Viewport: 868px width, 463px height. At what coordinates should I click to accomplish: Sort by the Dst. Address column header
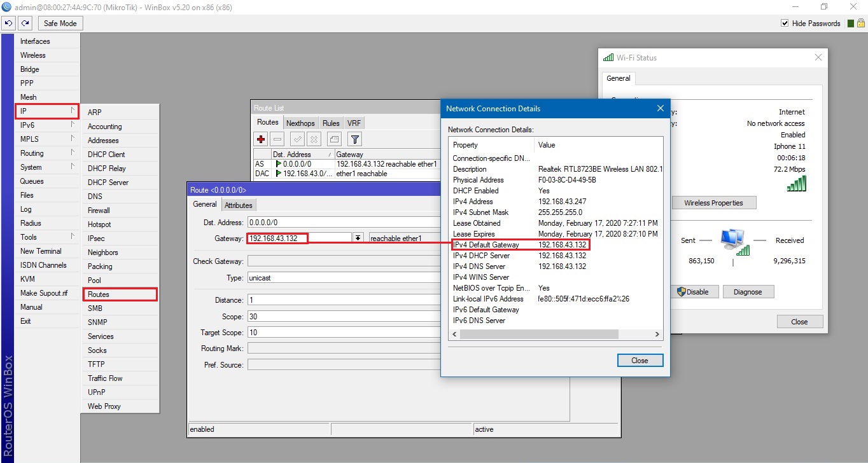pos(302,155)
